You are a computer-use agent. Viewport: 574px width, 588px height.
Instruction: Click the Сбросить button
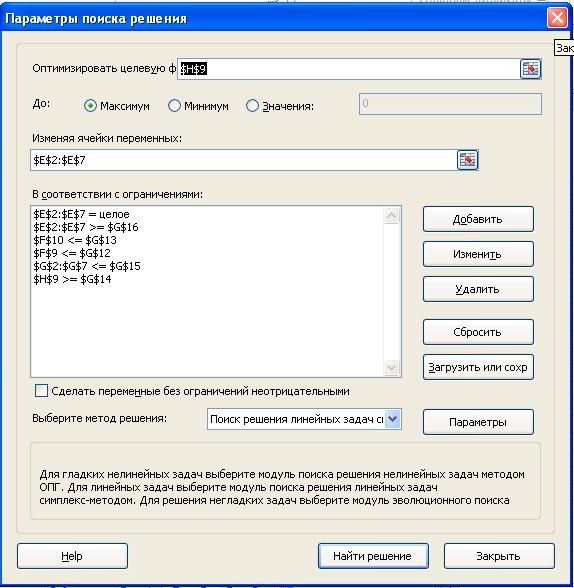[478, 332]
